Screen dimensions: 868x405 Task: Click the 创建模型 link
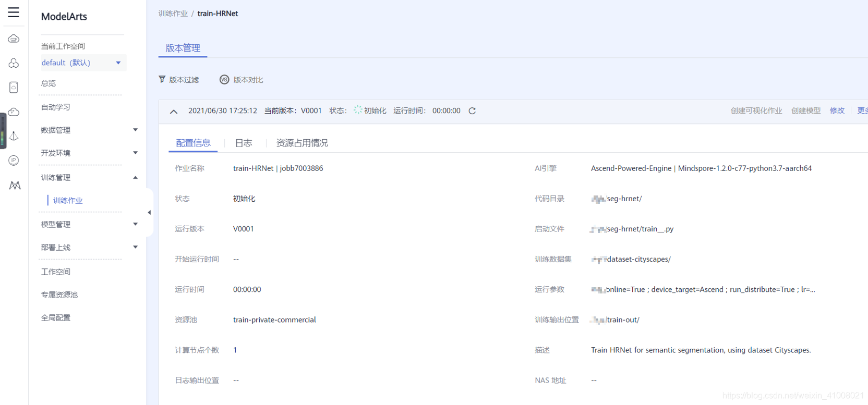tap(806, 111)
